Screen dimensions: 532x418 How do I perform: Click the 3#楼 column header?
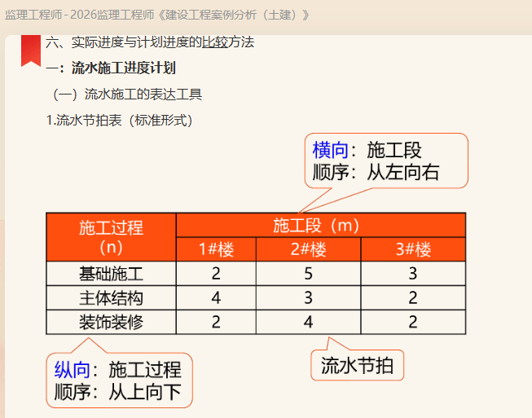pos(413,249)
